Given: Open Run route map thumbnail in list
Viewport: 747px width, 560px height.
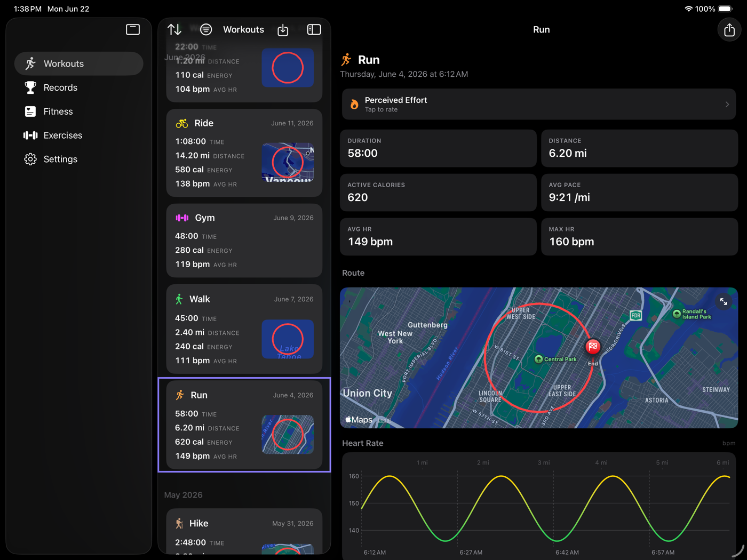Looking at the screenshot, I should pyautogui.click(x=288, y=435).
